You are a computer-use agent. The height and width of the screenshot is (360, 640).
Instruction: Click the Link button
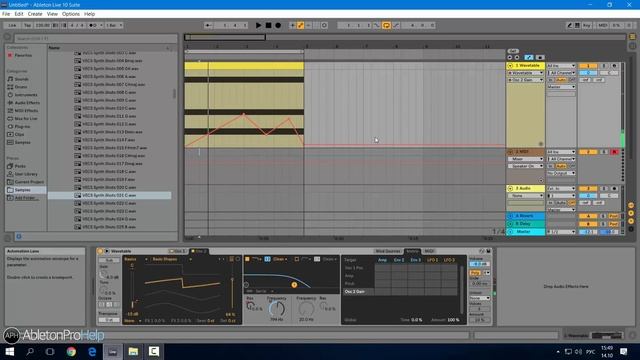[x=12, y=25]
